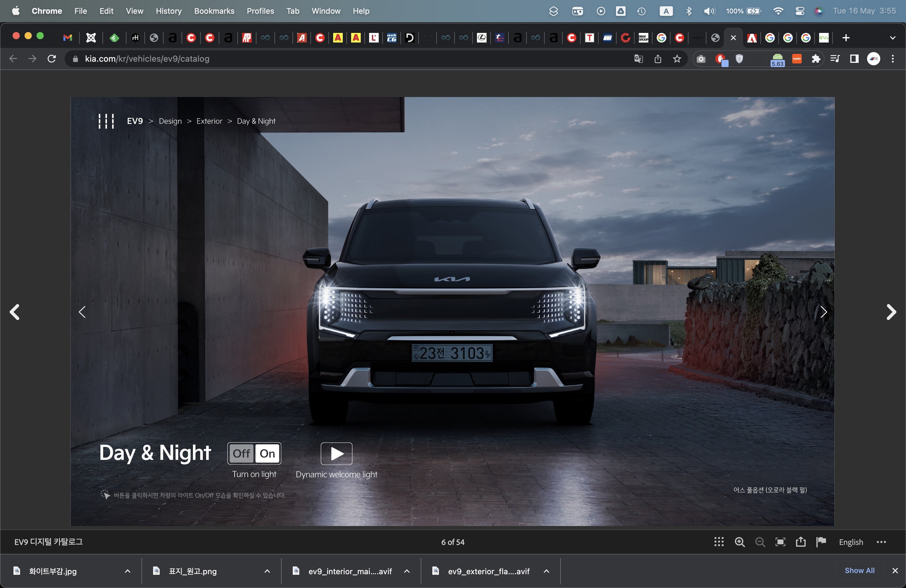This screenshot has width=906, height=588.
Task: Click the thin right arrow inside the slide
Action: pos(824,312)
